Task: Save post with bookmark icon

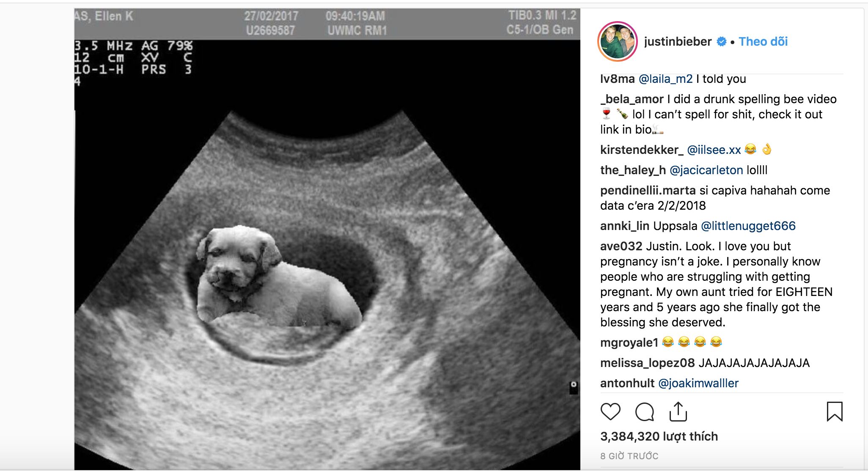Action: [x=835, y=411]
